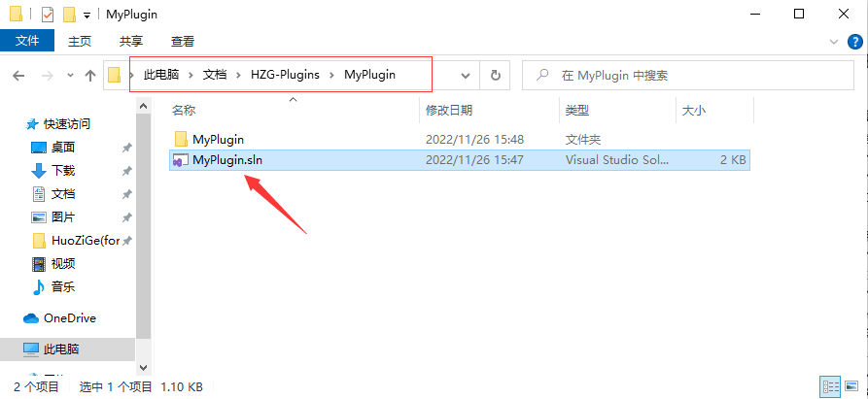Click the folder icon in address bar
868x399 pixels.
click(114, 75)
